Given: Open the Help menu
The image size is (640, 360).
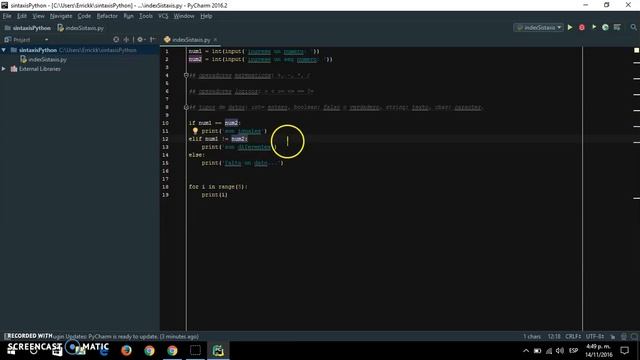Looking at the screenshot, I should click(206, 16).
